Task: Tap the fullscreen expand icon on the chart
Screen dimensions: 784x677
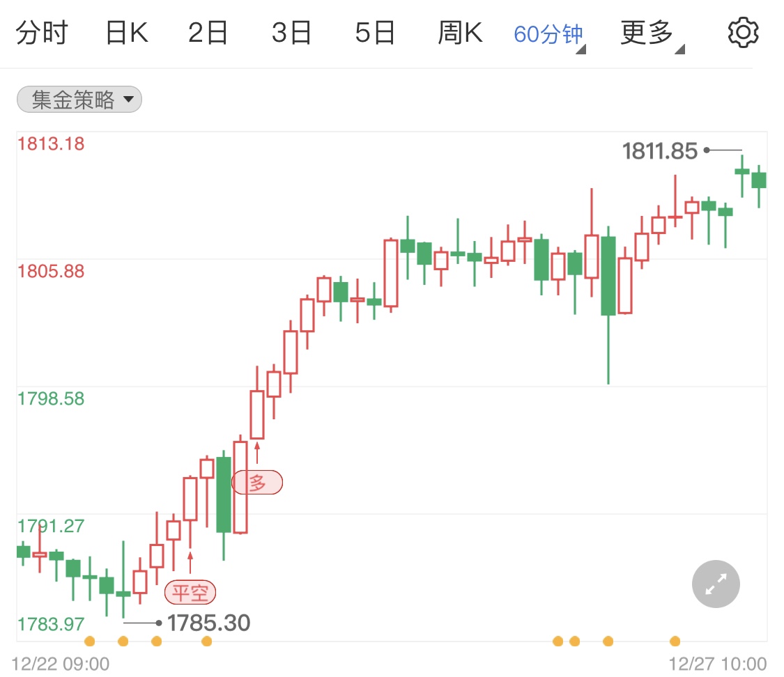Action: (716, 584)
